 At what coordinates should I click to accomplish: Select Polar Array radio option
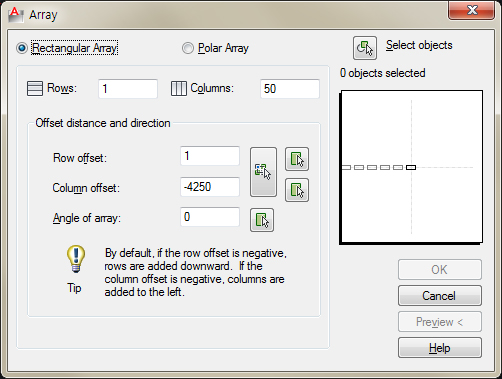[x=188, y=48]
